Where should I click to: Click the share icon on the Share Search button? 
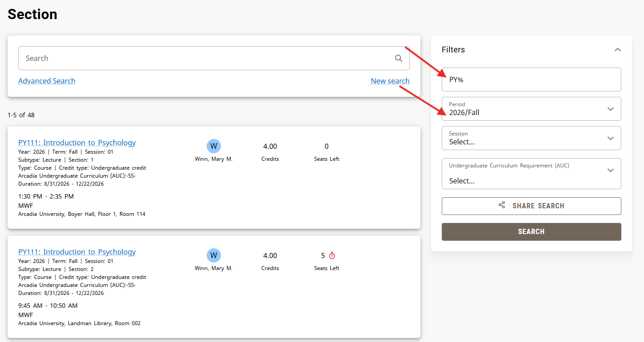[502, 205]
